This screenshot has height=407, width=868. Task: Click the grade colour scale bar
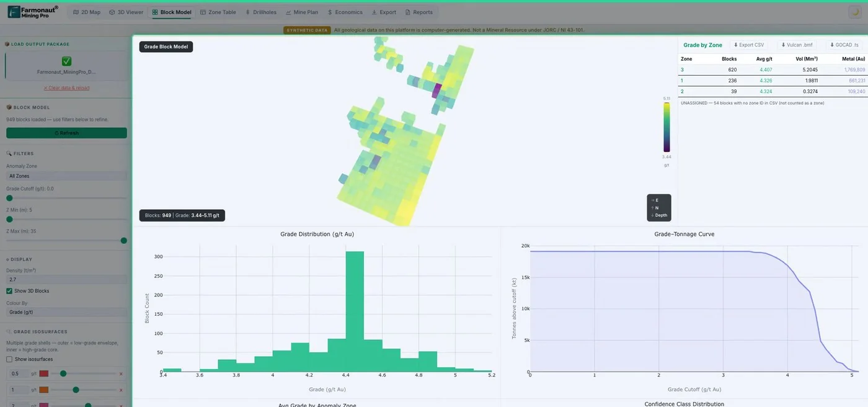click(x=666, y=127)
